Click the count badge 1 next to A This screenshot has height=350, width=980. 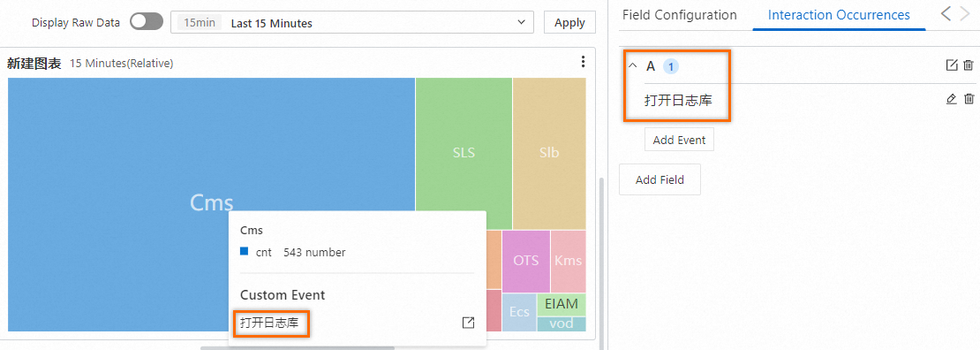pyautogui.click(x=671, y=65)
